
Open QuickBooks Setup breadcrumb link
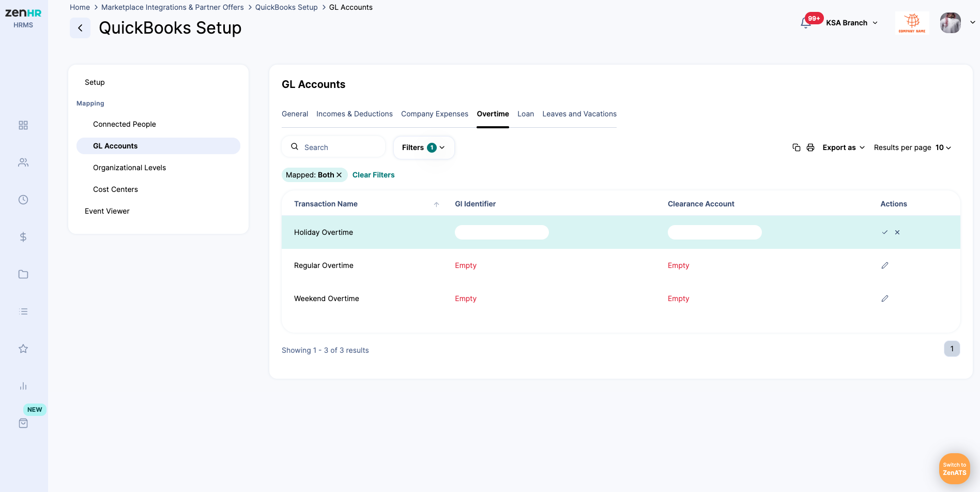[286, 7]
